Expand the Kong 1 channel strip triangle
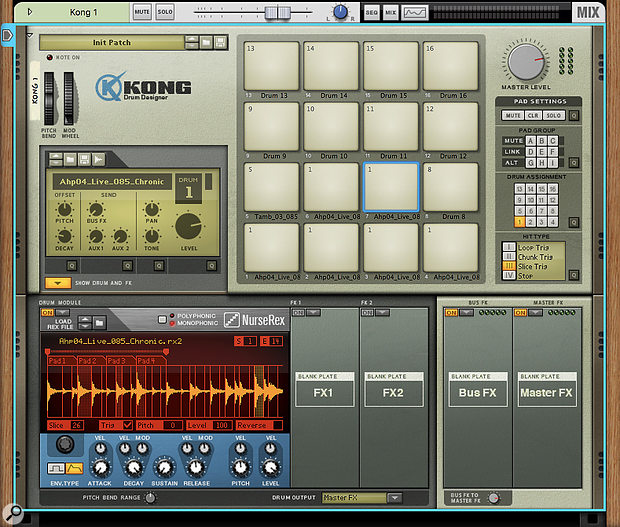The height and width of the screenshot is (527, 620). [x=30, y=12]
